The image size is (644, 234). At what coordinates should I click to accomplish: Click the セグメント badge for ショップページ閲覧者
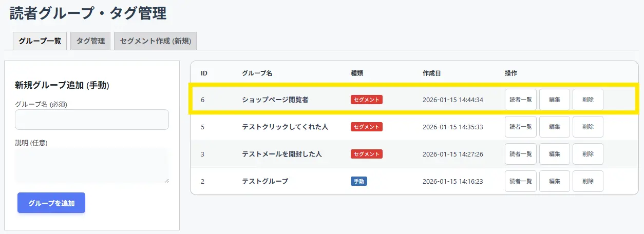click(366, 100)
